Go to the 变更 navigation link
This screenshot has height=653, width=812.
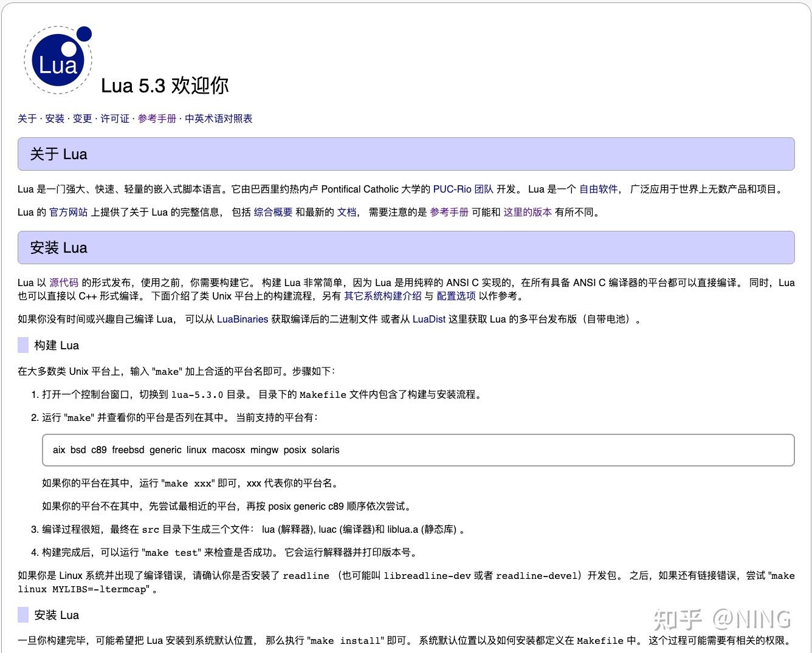pos(83,118)
